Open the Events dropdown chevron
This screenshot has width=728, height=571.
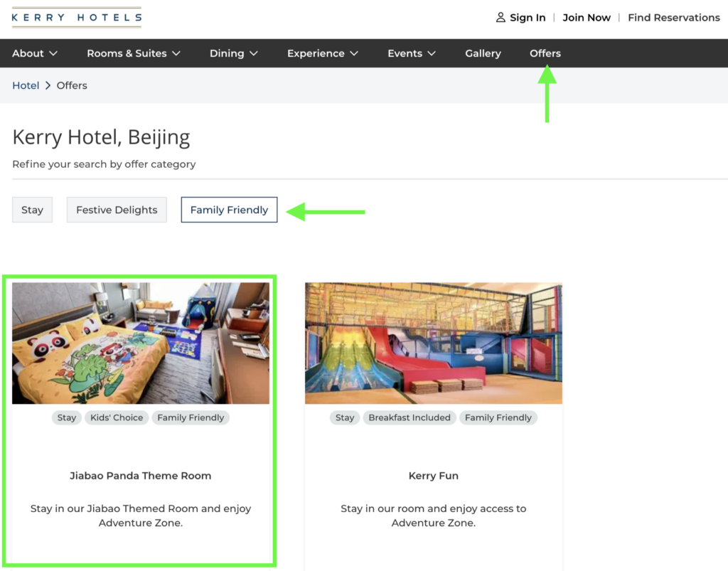(432, 53)
